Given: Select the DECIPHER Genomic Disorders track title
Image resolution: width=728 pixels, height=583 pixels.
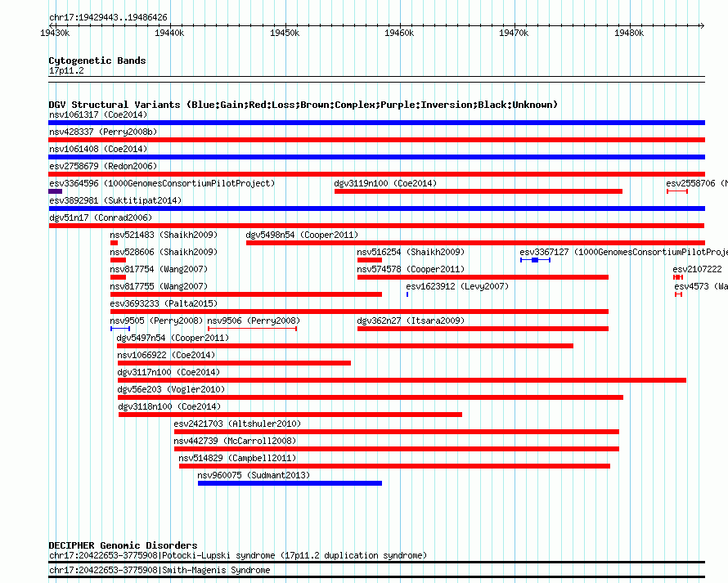Looking at the screenshot, I should [x=123, y=545].
